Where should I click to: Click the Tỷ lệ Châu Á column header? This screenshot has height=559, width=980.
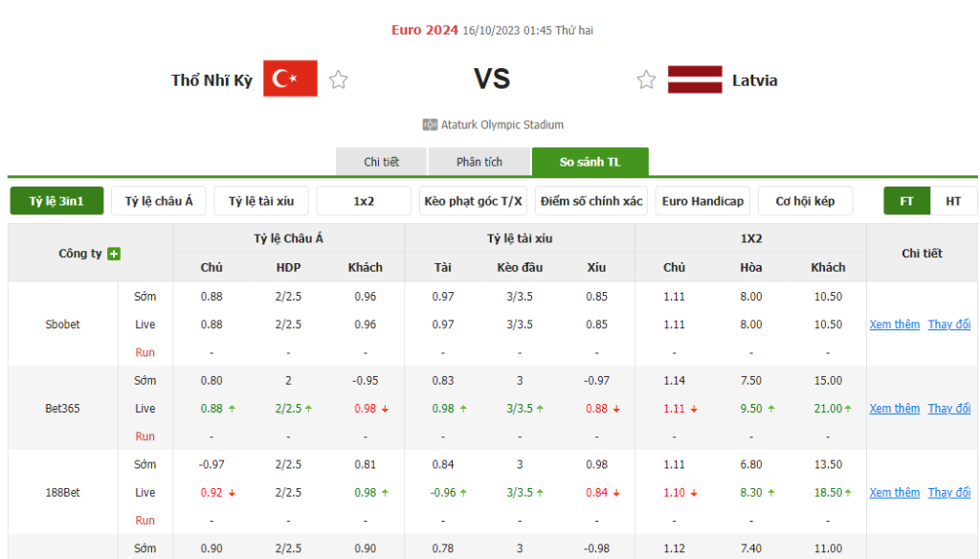pyautogui.click(x=288, y=238)
